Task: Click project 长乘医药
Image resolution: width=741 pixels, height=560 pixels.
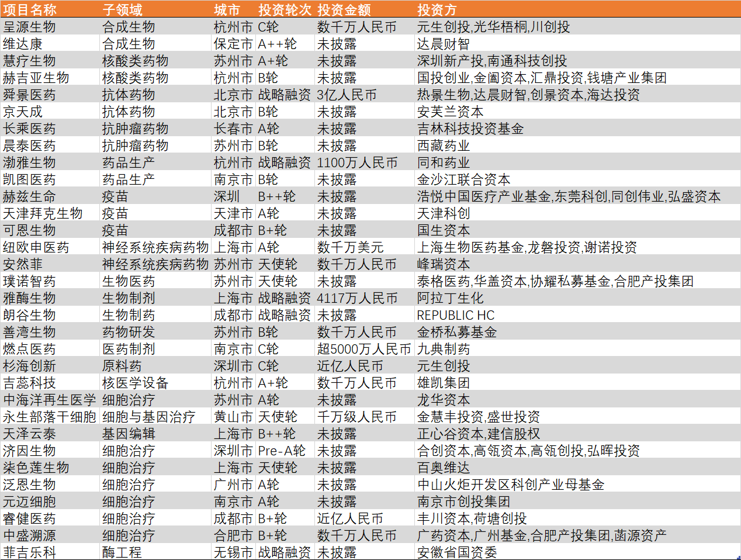Action: point(29,129)
